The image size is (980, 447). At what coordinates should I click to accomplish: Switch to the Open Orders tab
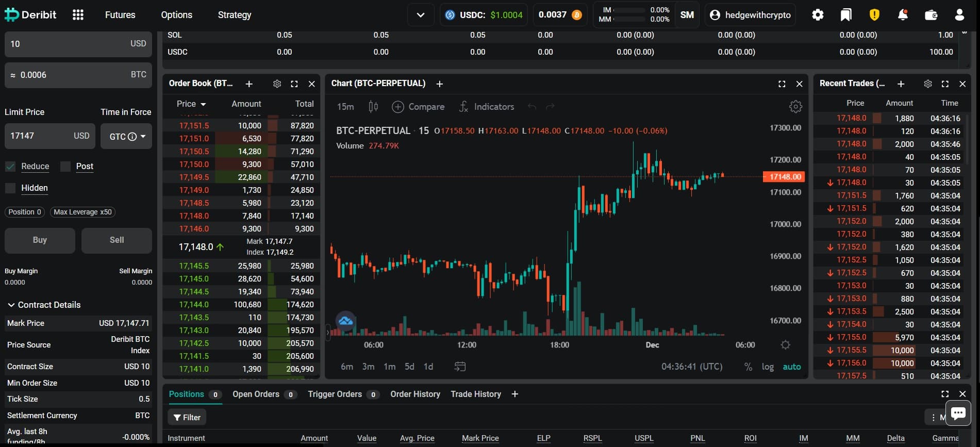tap(264, 394)
